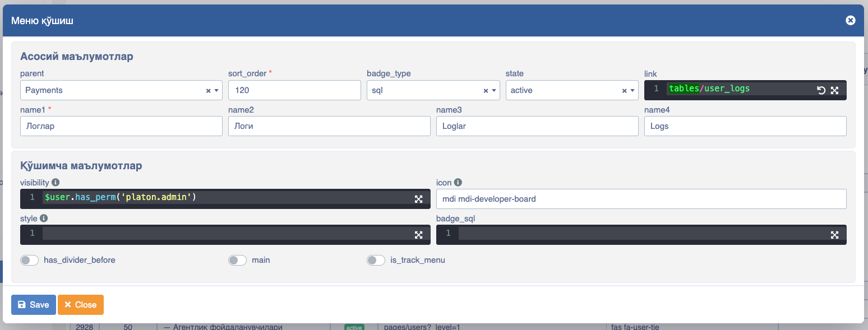Viewport: 868px width, 330px height.
Task: Click the Меню қўшиш dialog title
Action: pyautogui.click(x=42, y=21)
